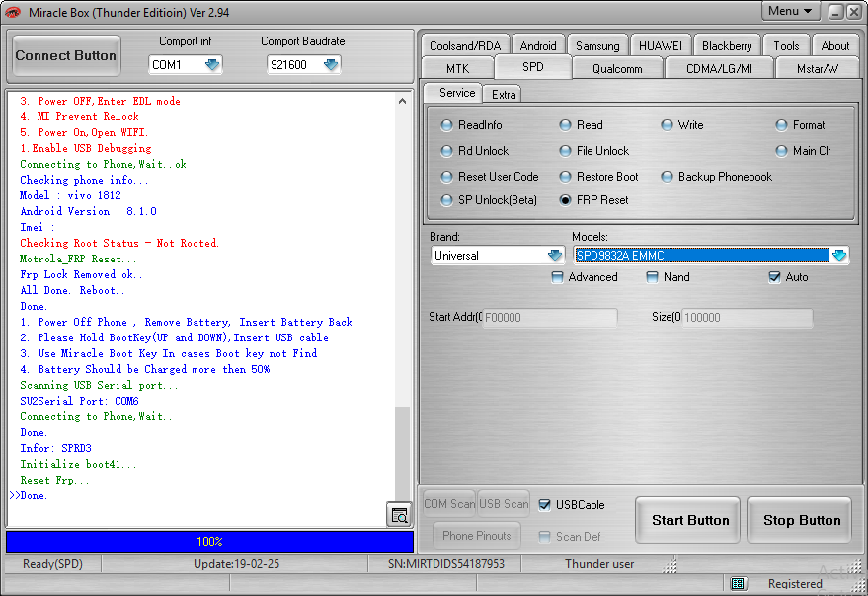The width and height of the screenshot is (868, 596).
Task: Switch to the Coolsand/RDA tab
Action: coord(465,46)
